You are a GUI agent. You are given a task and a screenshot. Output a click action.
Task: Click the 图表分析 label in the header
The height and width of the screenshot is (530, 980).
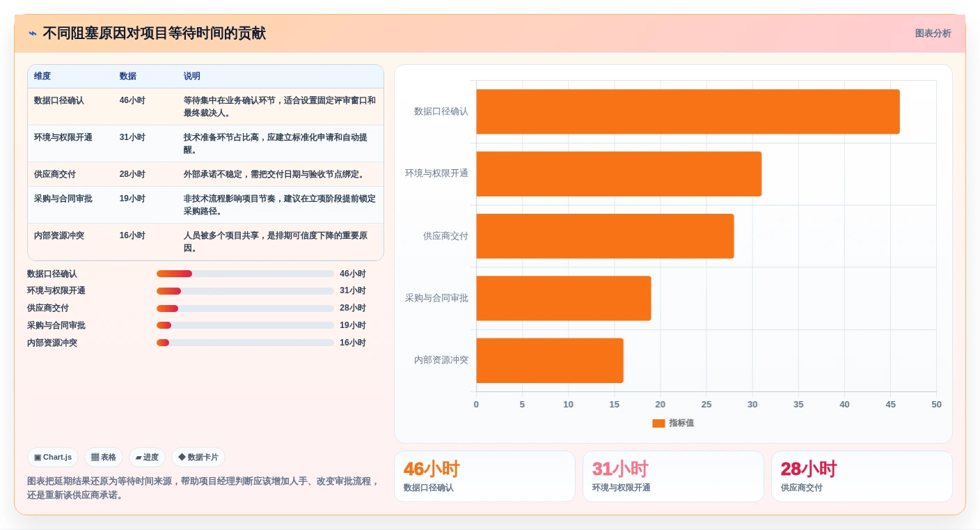[933, 33]
